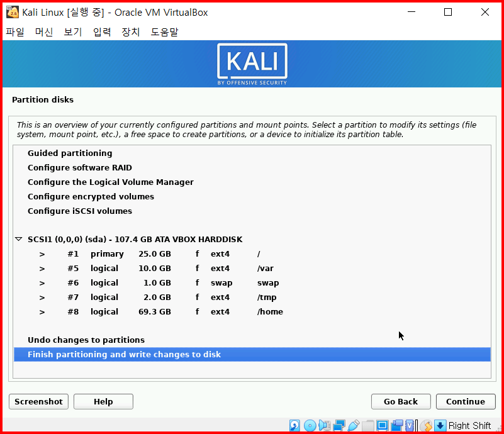The width and height of the screenshot is (504, 434).
Task: Maximize the VirtualBox window
Action: [448, 12]
